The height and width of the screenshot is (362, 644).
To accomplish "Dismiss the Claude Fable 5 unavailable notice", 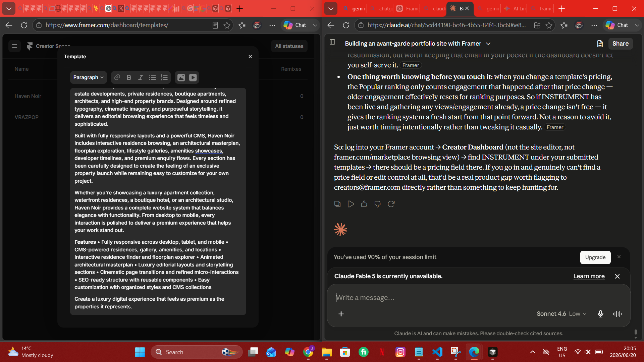I will (x=617, y=276).
